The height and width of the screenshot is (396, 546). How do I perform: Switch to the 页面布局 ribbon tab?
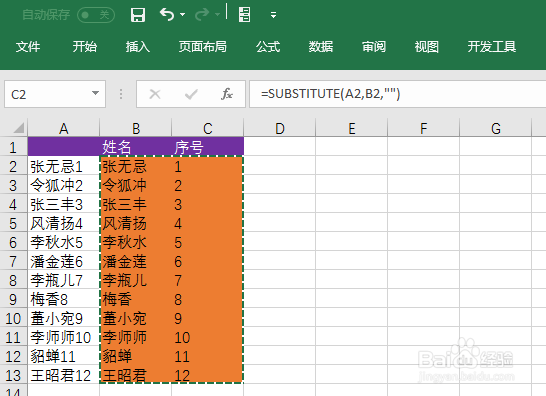tap(203, 46)
